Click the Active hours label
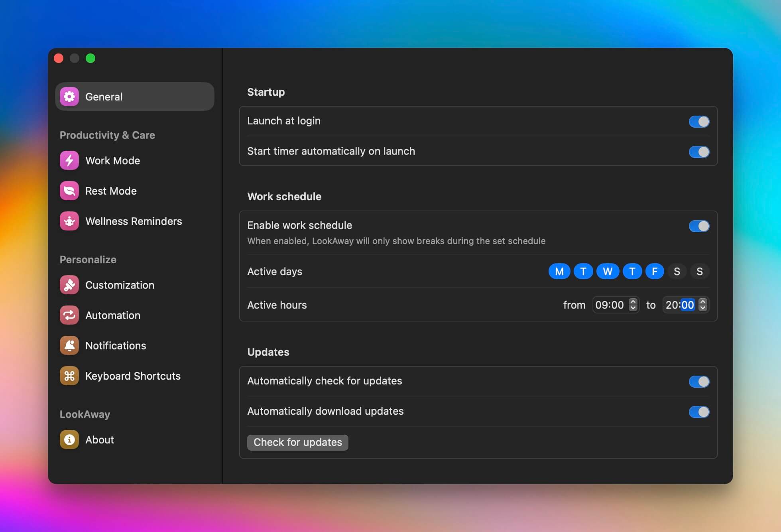 point(277,305)
